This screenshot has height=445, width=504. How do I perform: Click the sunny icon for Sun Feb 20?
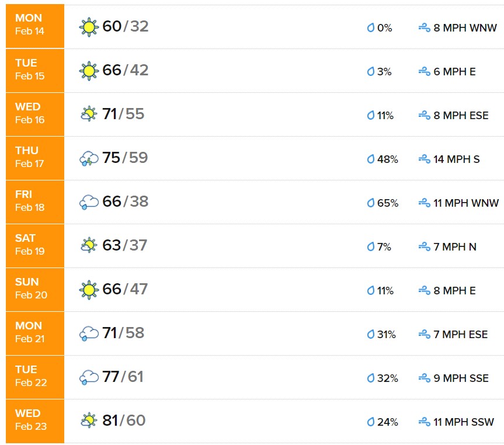point(89,290)
